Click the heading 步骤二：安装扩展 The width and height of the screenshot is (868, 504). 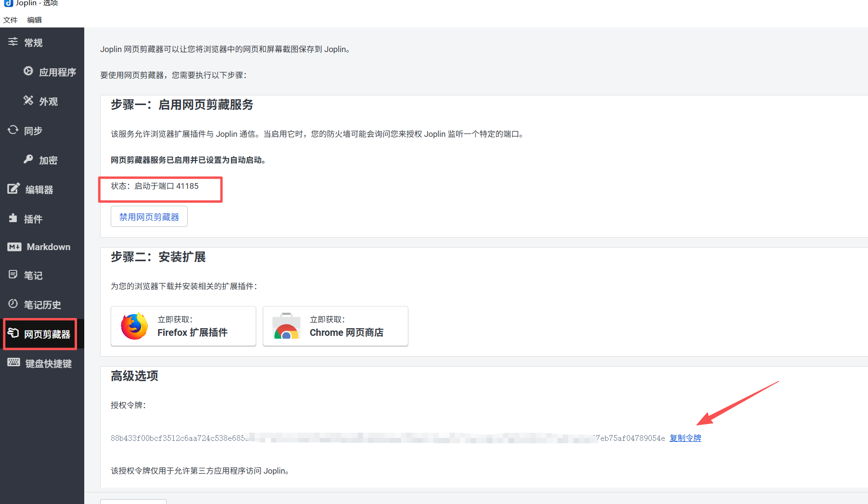pos(158,257)
